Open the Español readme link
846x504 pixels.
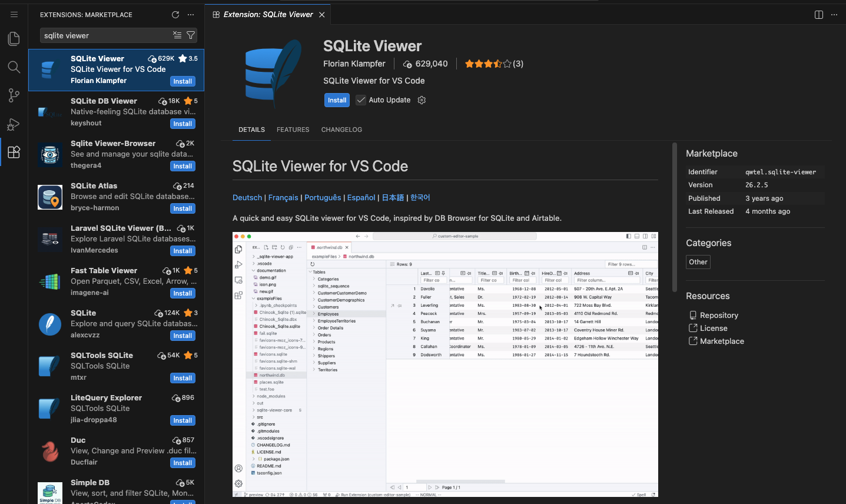(x=361, y=198)
